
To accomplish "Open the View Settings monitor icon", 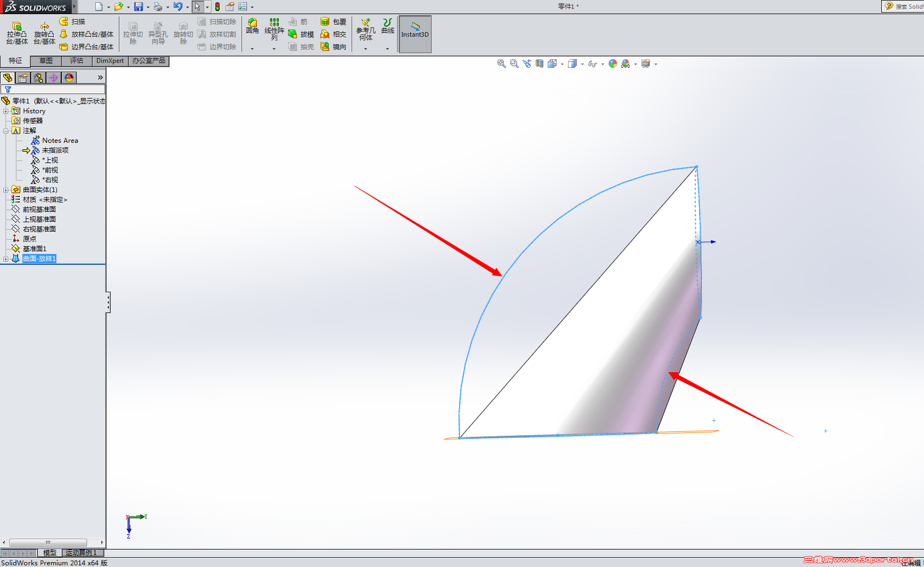I will tap(646, 63).
